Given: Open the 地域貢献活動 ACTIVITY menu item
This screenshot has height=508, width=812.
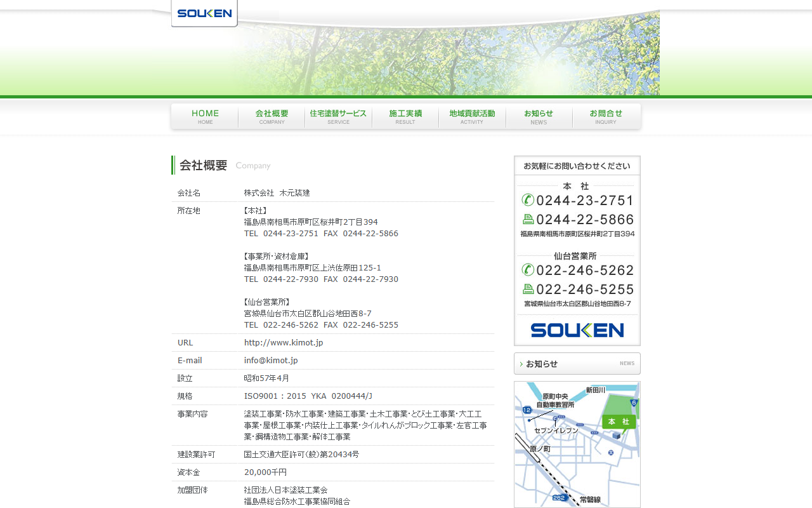Looking at the screenshot, I should [472, 116].
